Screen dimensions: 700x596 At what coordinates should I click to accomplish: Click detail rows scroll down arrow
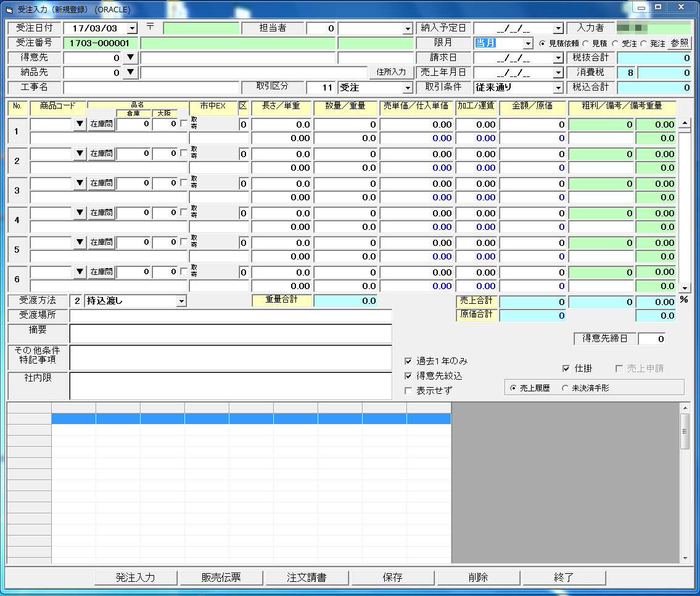point(685,288)
